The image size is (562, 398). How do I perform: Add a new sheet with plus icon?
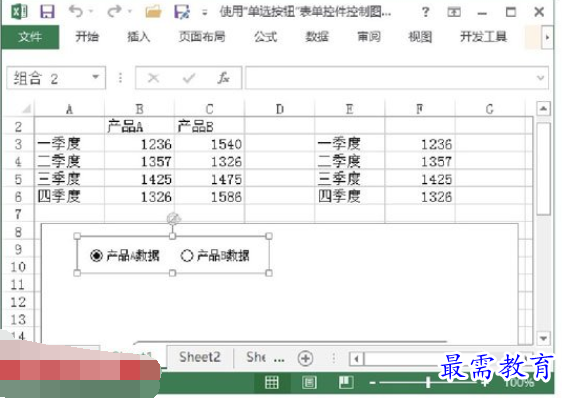point(305,358)
